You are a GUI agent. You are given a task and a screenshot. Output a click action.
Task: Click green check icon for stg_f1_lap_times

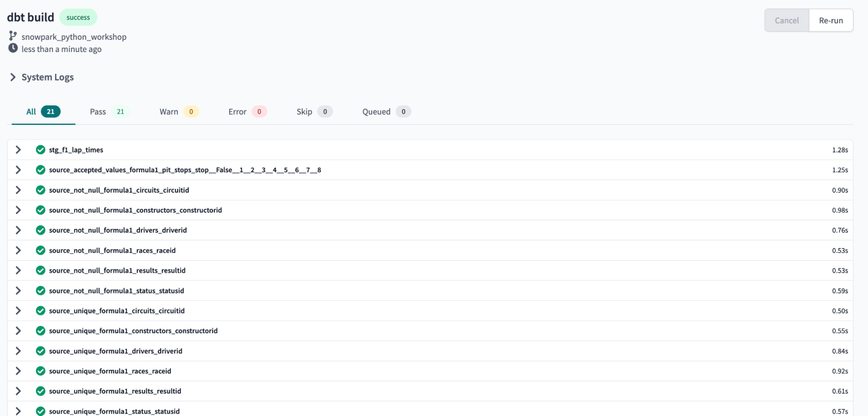40,150
